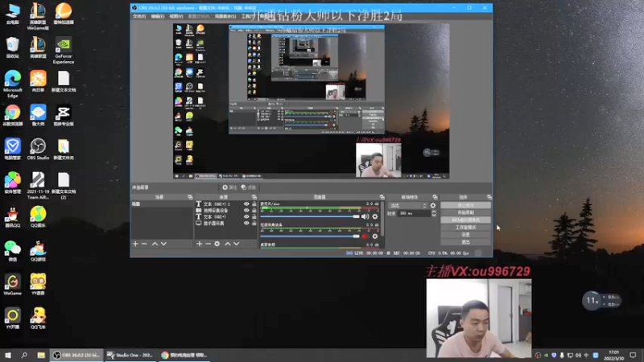Image resolution: width=644 pixels, height=362 pixels.
Task: Click the transition duration stepper arrows
Action: point(434,213)
